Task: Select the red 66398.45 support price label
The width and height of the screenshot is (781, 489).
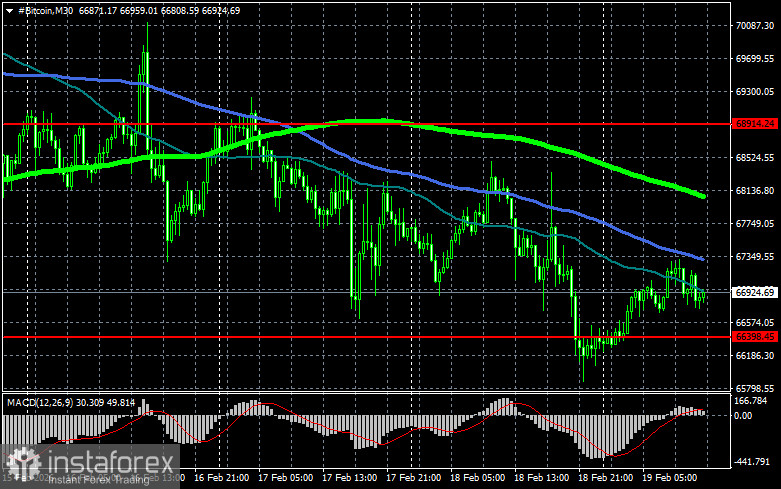Action: pyautogui.click(x=755, y=337)
